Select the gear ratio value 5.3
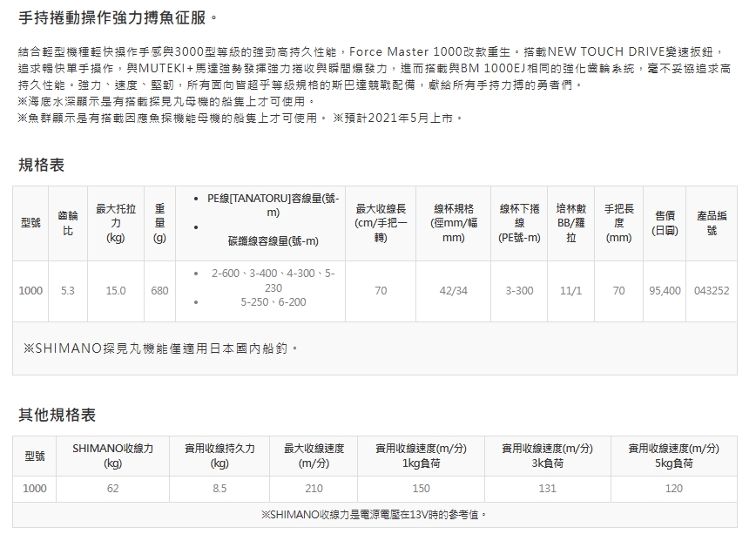 [x=68, y=291]
